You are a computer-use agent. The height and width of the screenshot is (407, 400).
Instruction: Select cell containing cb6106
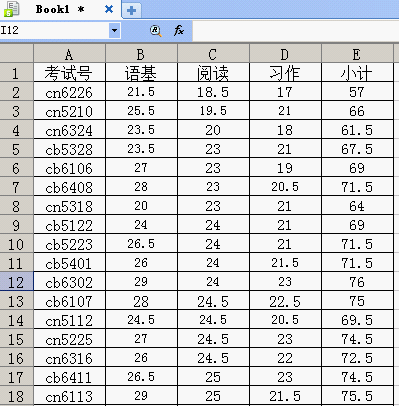[x=69, y=167]
